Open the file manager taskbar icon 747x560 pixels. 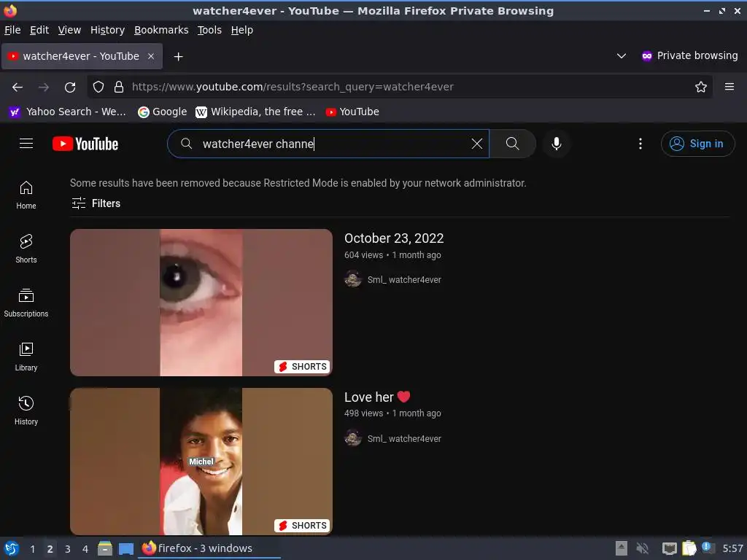[105, 548]
